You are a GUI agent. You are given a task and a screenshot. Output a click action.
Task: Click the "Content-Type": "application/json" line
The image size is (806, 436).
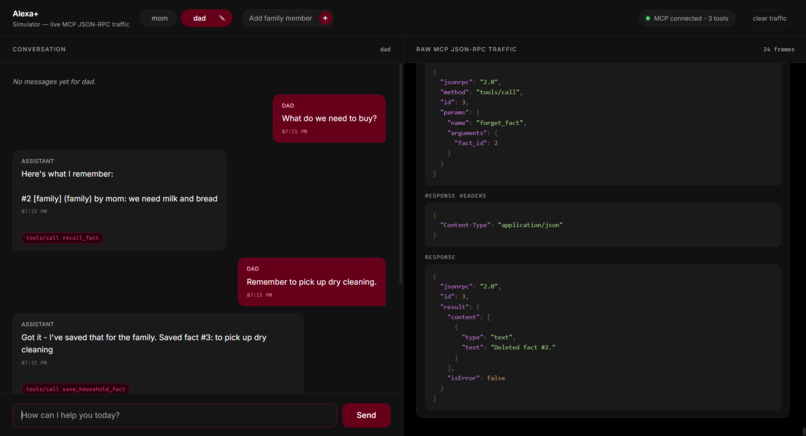[x=501, y=225]
